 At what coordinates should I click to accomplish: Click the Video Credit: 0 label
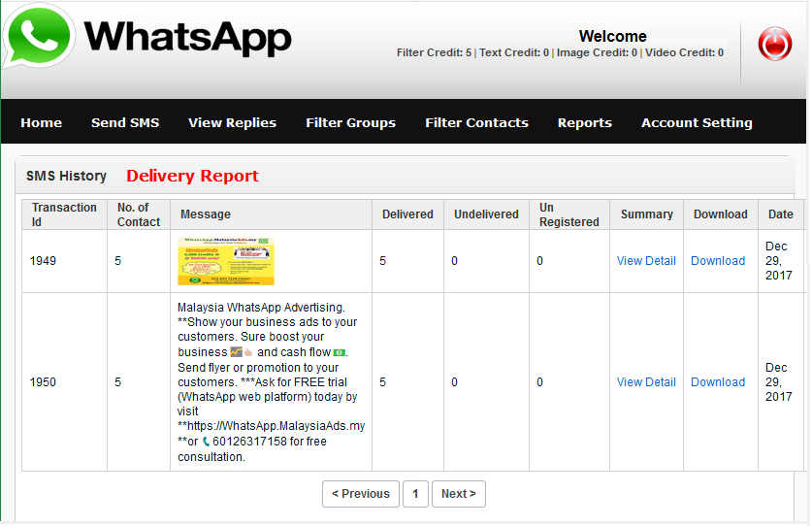coord(684,52)
